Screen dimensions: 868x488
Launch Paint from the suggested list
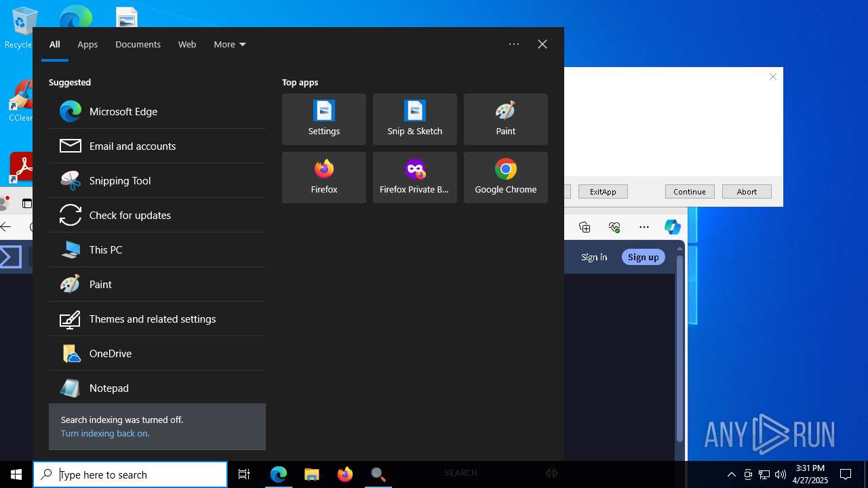click(157, 284)
